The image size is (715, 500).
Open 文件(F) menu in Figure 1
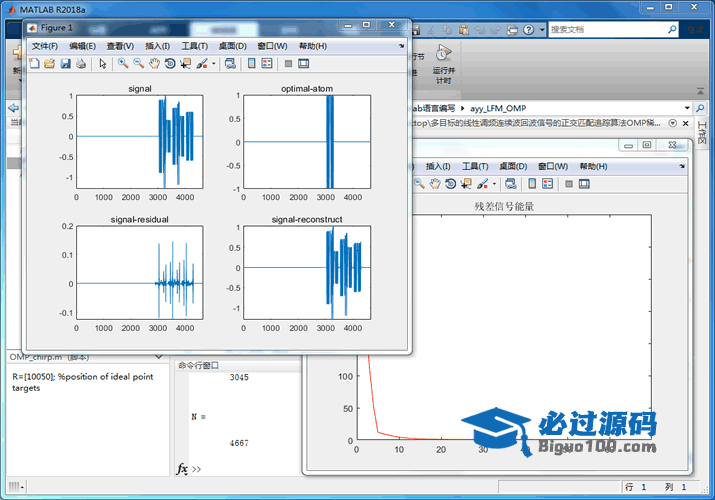coord(44,46)
